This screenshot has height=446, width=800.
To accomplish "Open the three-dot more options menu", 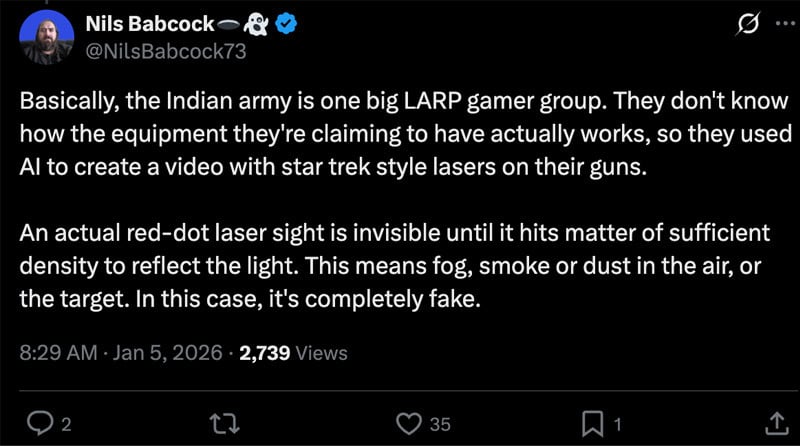I will (x=782, y=25).
